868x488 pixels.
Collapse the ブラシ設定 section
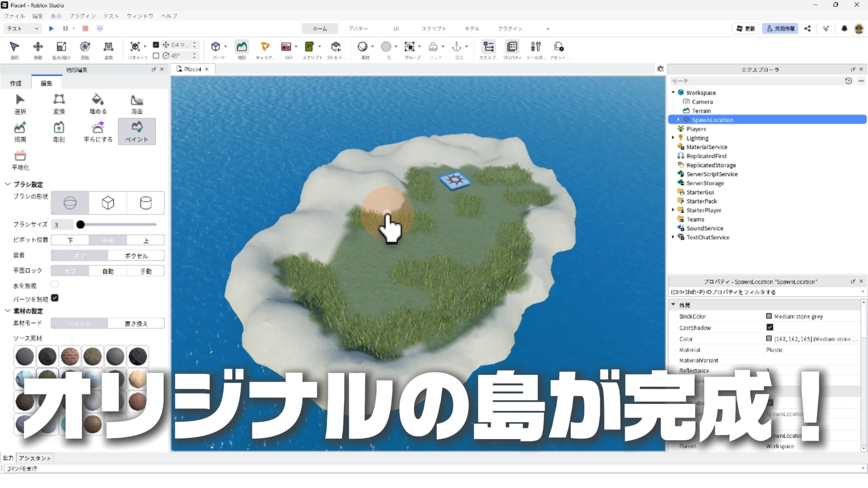pos(8,184)
